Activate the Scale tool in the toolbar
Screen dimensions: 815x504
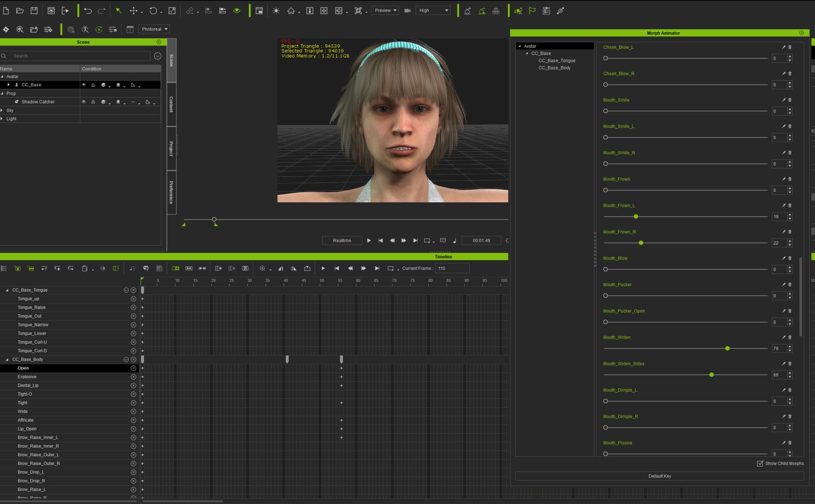(x=172, y=11)
